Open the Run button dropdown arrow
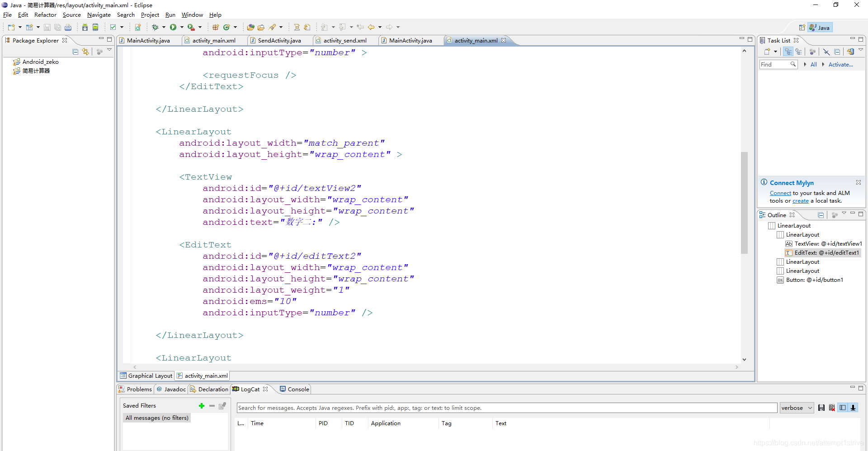 pyautogui.click(x=182, y=27)
